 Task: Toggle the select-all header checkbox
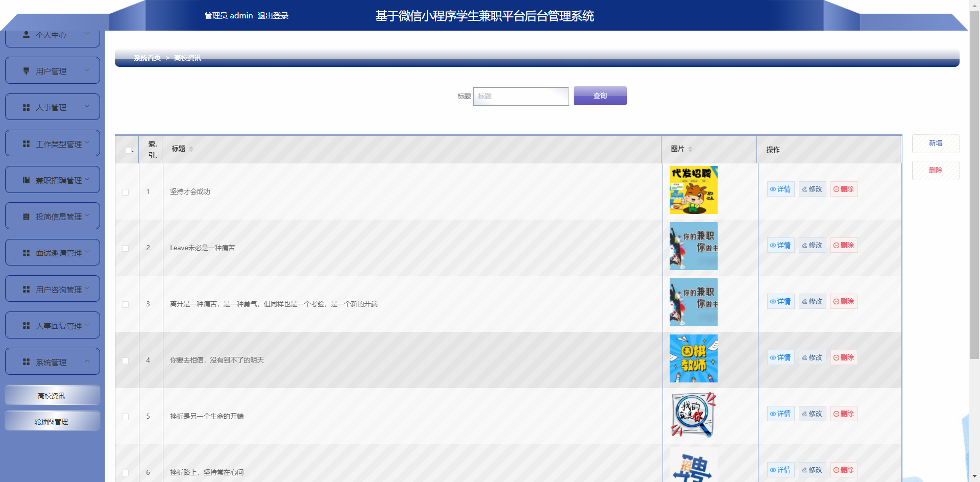pyautogui.click(x=128, y=150)
